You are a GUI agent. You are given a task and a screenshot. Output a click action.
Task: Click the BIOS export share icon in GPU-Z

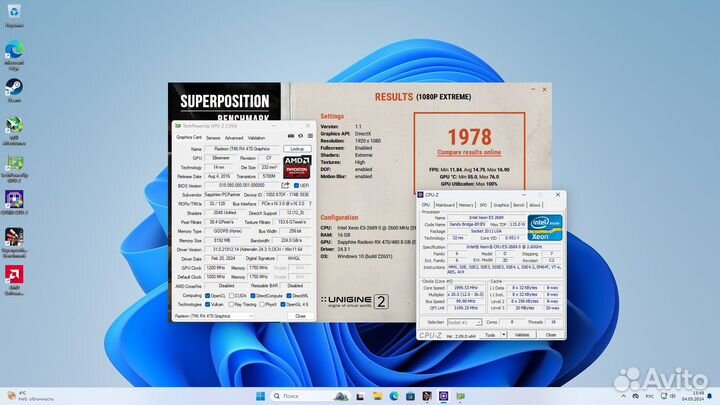tap(285, 185)
